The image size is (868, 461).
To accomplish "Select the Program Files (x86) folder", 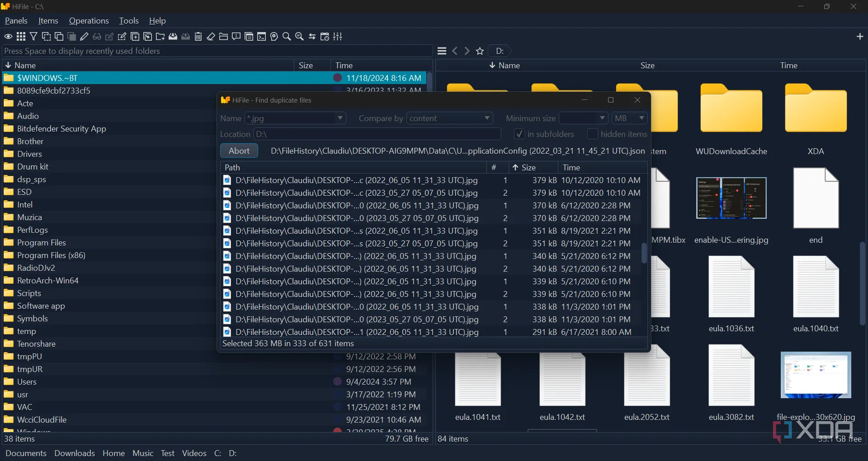I will click(x=51, y=255).
